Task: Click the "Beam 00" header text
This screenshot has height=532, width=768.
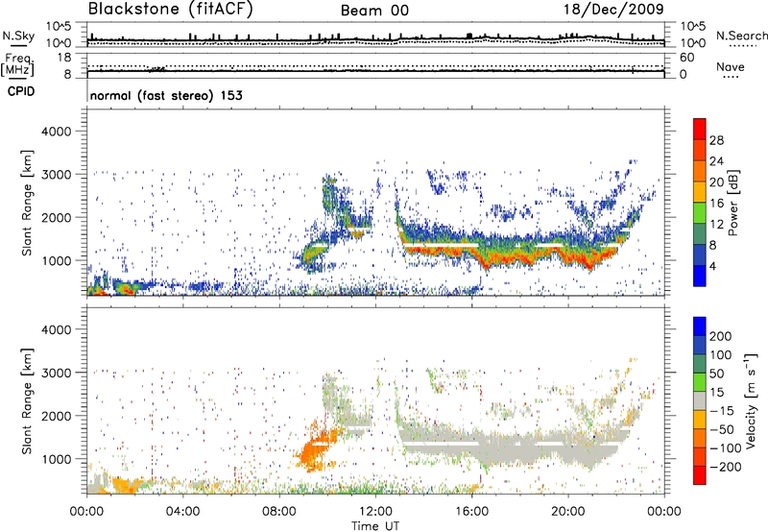Action: (374, 11)
